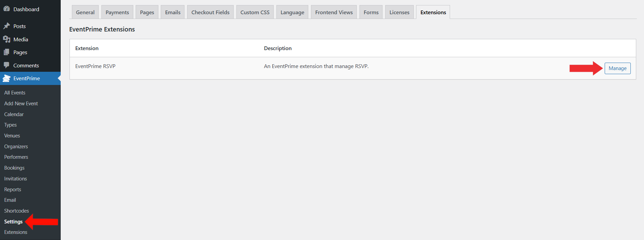The height and width of the screenshot is (240, 644).
Task: Open Extensions submenu item in sidebar
Action: [16, 232]
